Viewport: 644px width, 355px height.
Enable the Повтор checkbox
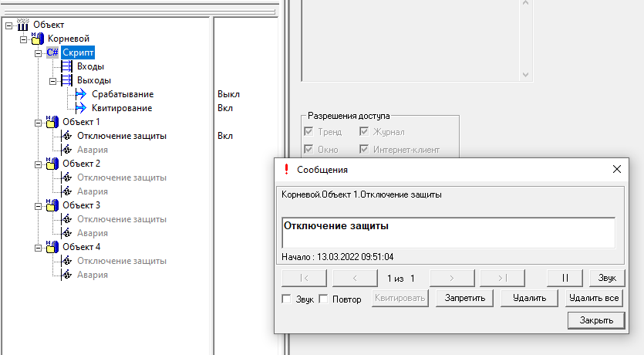point(324,299)
